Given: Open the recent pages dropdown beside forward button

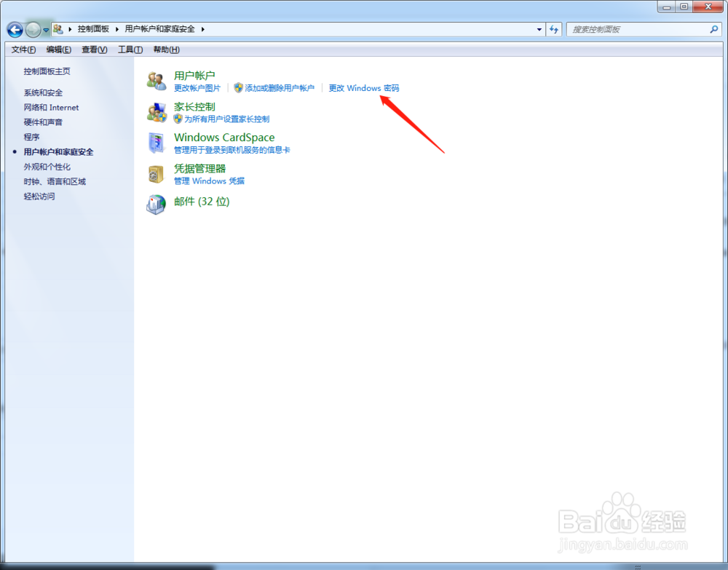Looking at the screenshot, I should coord(46,29).
